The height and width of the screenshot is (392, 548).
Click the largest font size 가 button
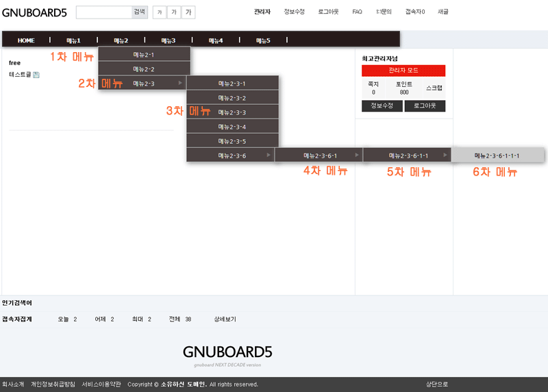188,12
